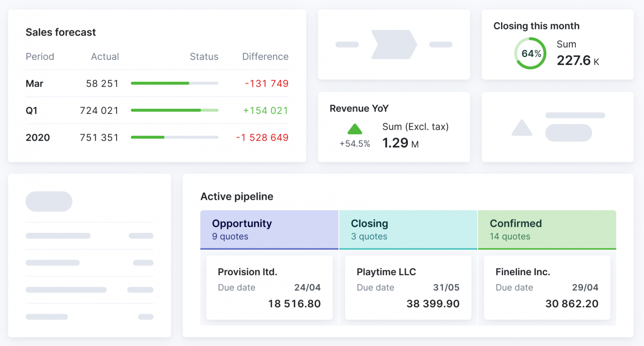Click the -1 528 649 difference value
644x346 pixels.
[x=262, y=137]
